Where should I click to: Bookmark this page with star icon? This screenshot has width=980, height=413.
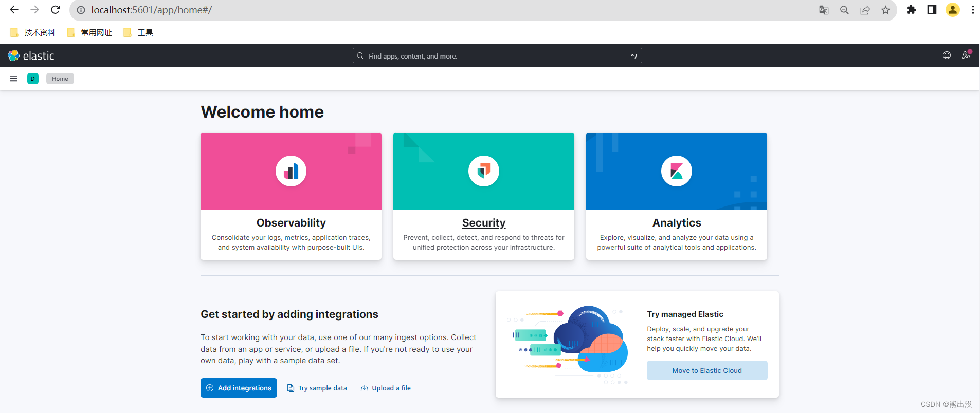point(885,10)
